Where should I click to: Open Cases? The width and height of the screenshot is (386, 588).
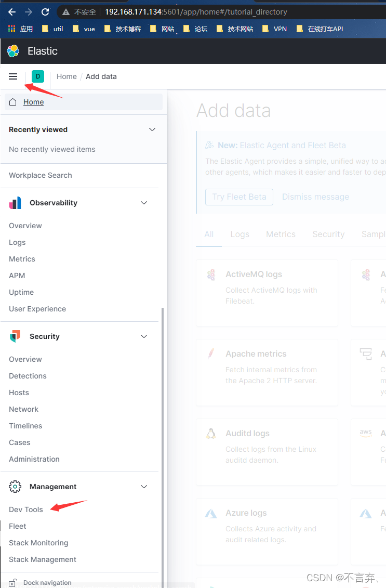click(x=20, y=442)
